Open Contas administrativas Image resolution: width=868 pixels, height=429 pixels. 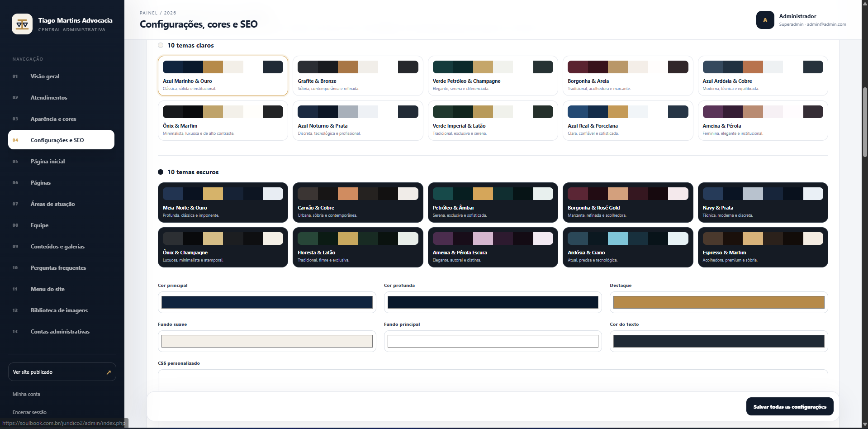click(61, 332)
